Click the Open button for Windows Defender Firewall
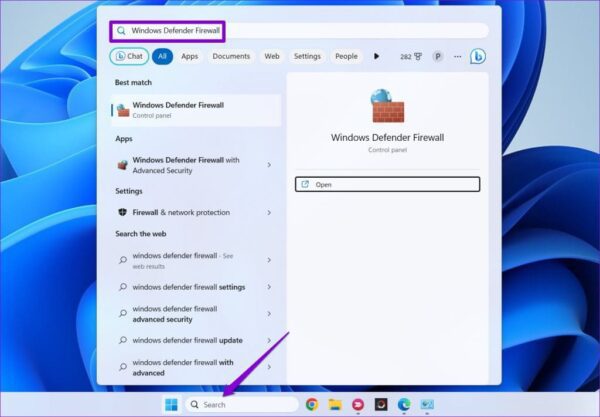This screenshot has height=417, width=600. point(387,184)
